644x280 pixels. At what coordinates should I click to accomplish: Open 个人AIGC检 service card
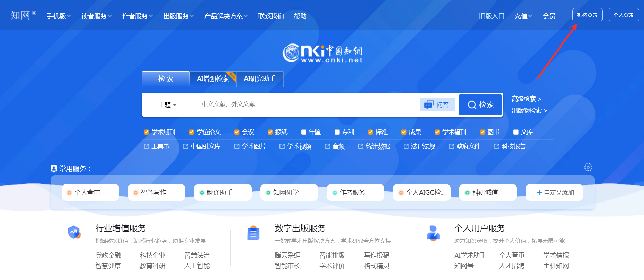pyautogui.click(x=422, y=192)
